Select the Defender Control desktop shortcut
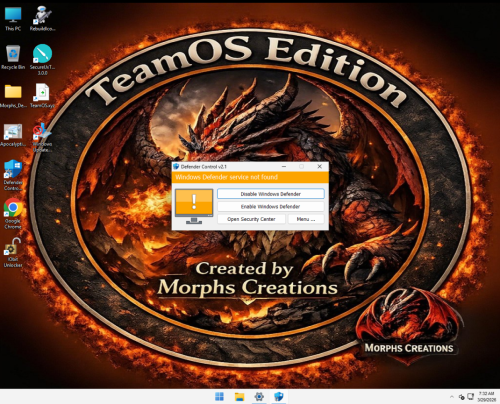Screen dimensions: 500x404 coord(13,175)
